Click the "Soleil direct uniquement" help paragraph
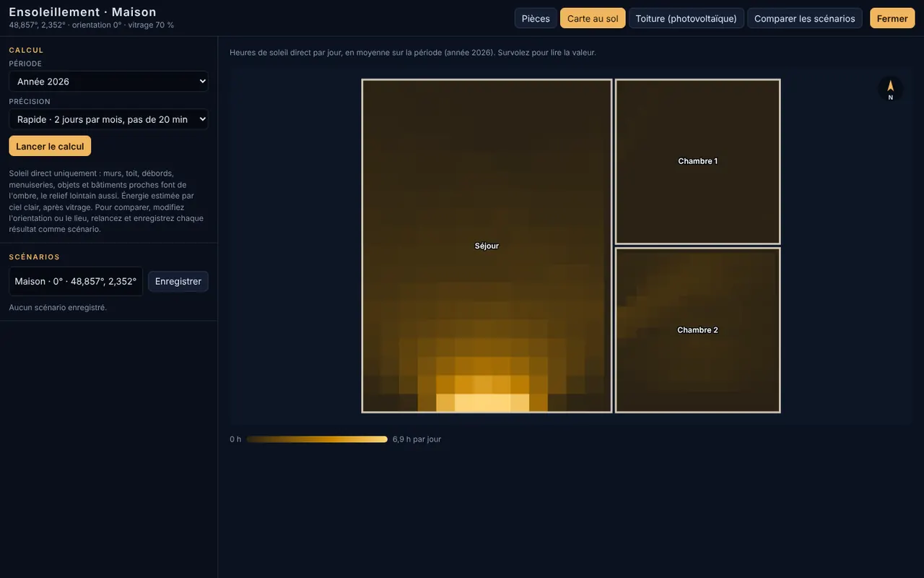The width and height of the screenshot is (924, 578). click(x=107, y=202)
